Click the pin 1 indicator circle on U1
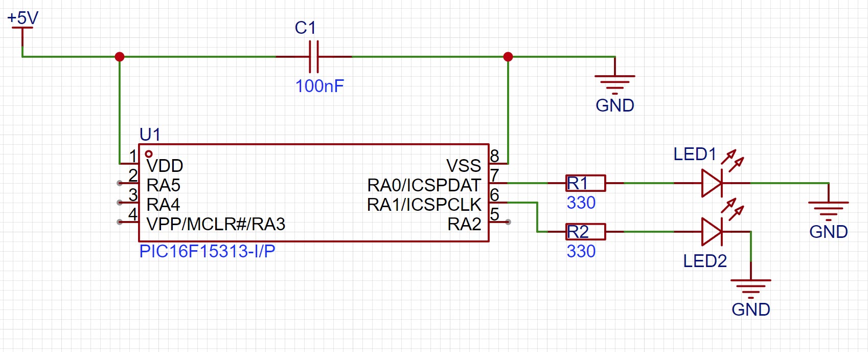Image resolution: width=868 pixels, height=352 pixels. [149, 153]
